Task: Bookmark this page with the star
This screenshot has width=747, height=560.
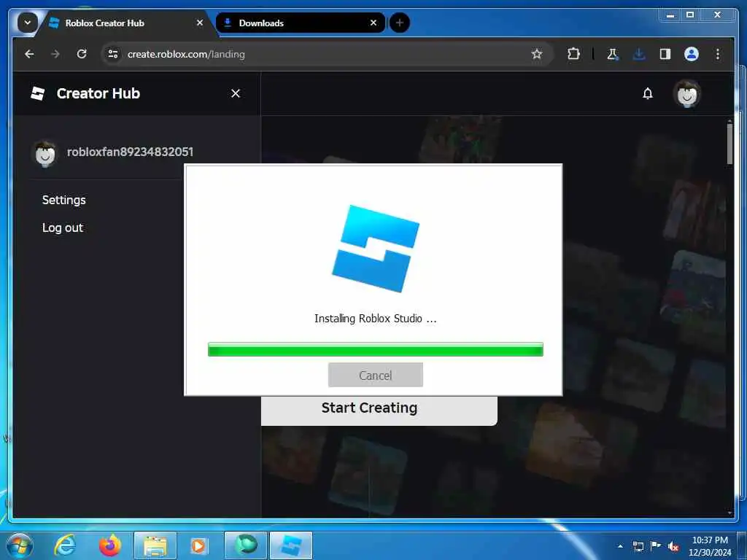Action: coord(537,54)
